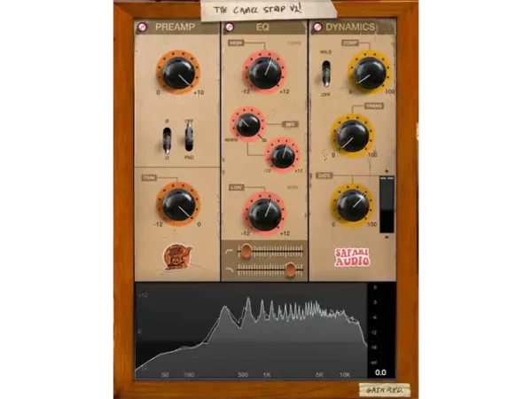Flip the phase switch in Preamp
Screen dimensions: 532x399
click(x=167, y=140)
